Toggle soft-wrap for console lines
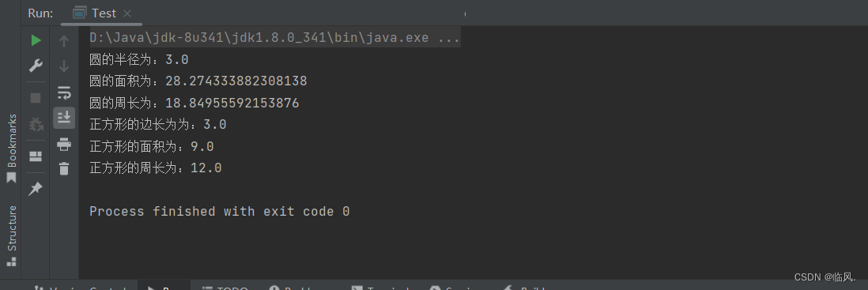This screenshot has height=290, width=868. pos(64,92)
